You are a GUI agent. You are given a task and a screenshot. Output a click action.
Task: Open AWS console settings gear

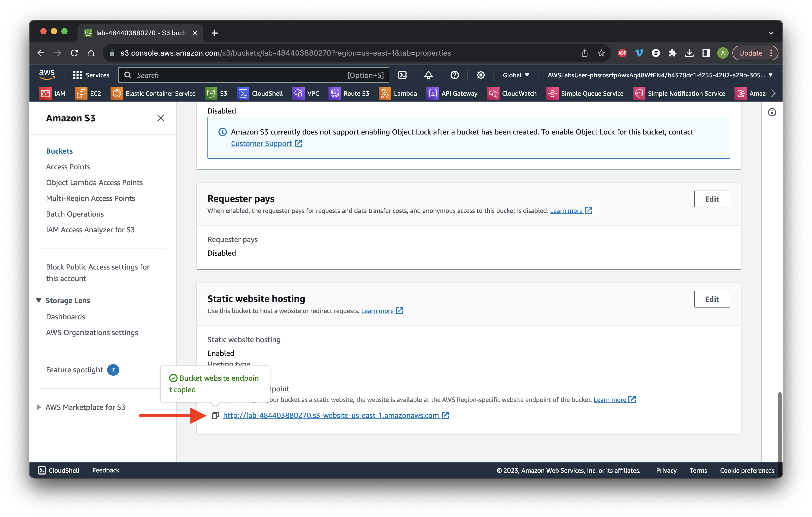[481, 75]
